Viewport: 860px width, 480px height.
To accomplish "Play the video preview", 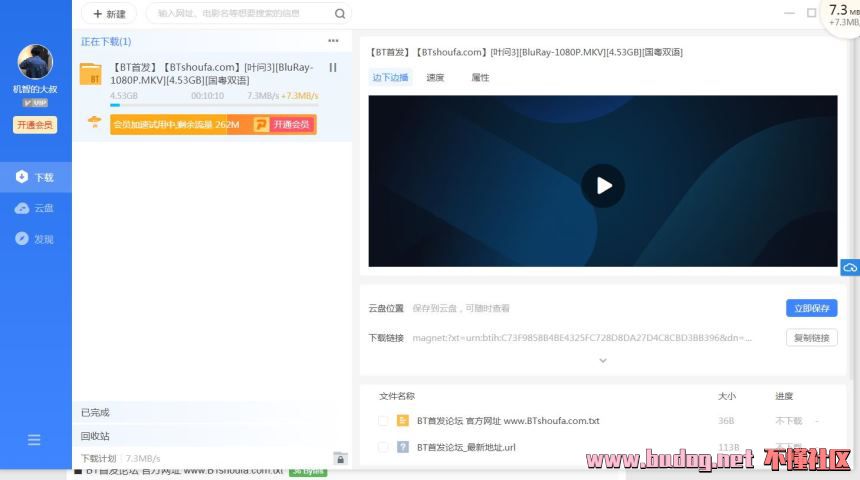I will (x=603, y=185).
